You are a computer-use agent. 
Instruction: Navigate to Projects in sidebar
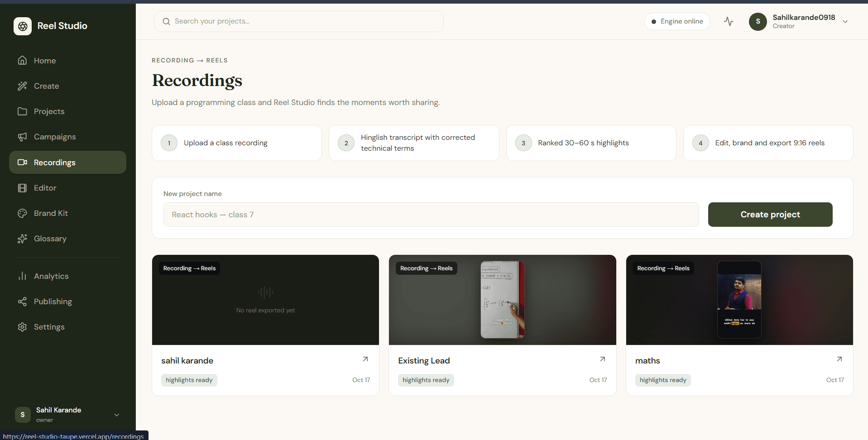[x=67, y=111]
